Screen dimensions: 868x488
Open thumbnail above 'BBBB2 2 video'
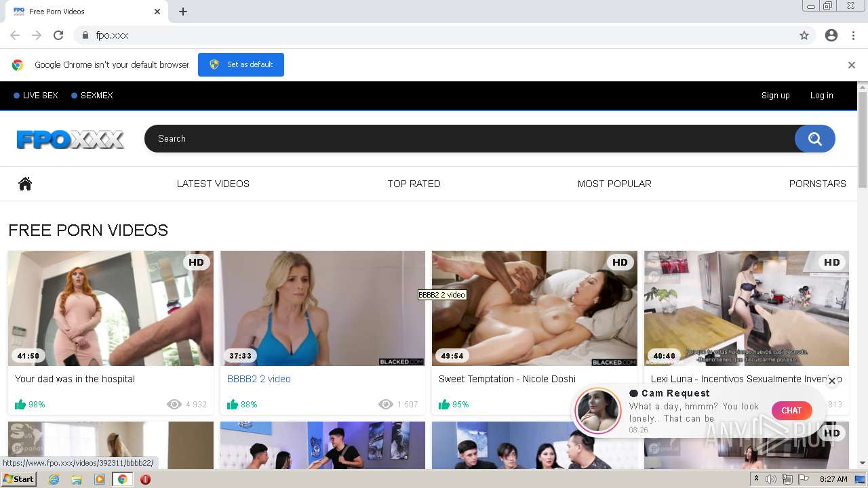[323, 308]
